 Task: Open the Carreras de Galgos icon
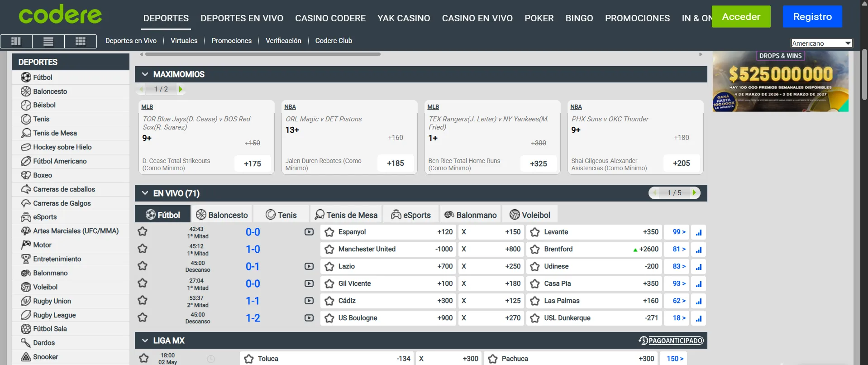tap(26, 203)
